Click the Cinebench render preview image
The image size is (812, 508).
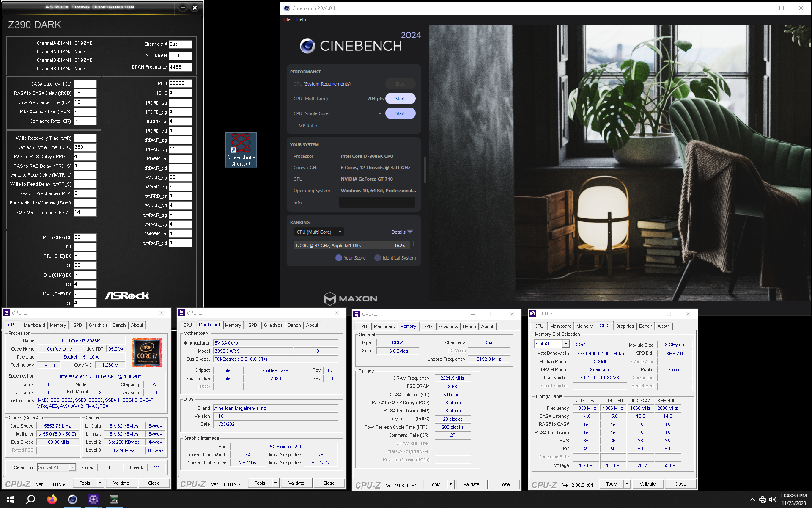tap(620, 163)
